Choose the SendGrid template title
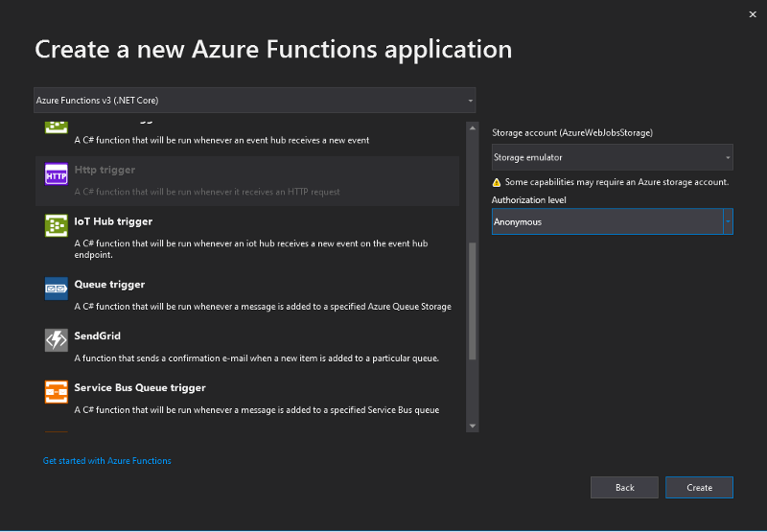767x532 pixels. (98, 335)
